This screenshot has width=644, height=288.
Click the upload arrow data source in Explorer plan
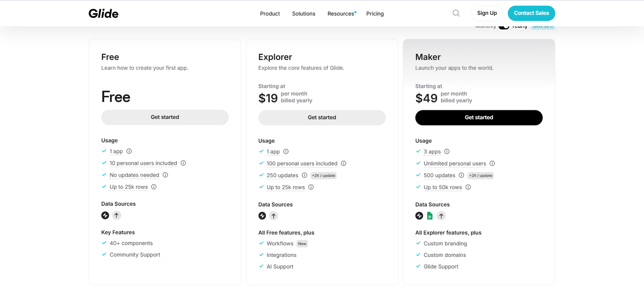click(273, 216)
